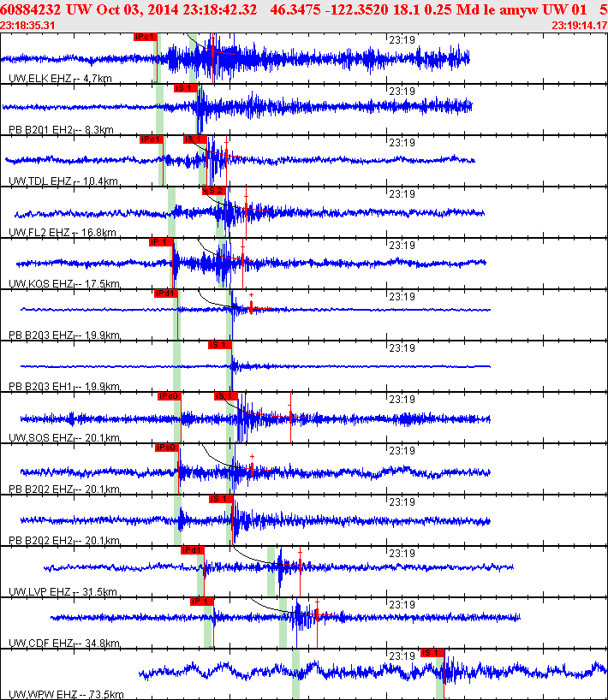Click the station label PB B202 EHZ -- 20.1km

pos(64,489)
